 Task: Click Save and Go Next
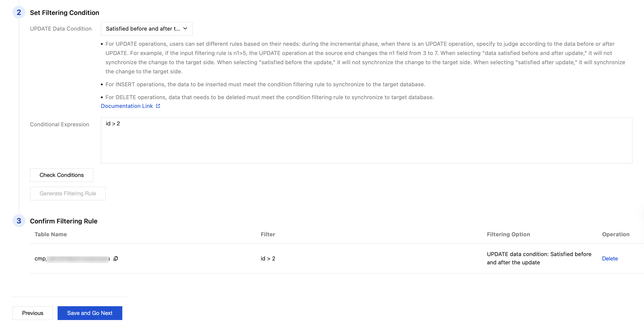point(90,313)
